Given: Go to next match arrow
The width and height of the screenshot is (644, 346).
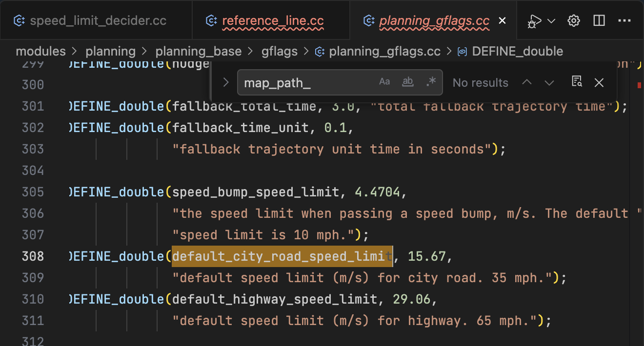Looking at the screenshot, I should point(549,83).
